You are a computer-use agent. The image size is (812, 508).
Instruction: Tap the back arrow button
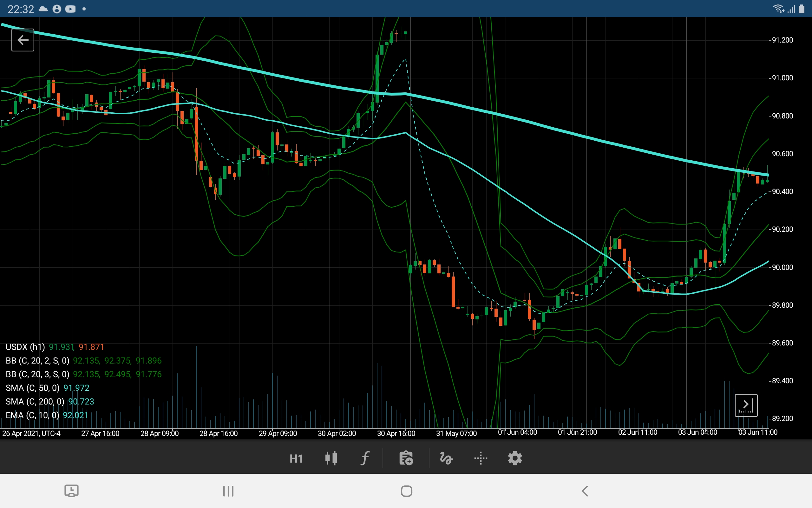[x=23, y=40]
